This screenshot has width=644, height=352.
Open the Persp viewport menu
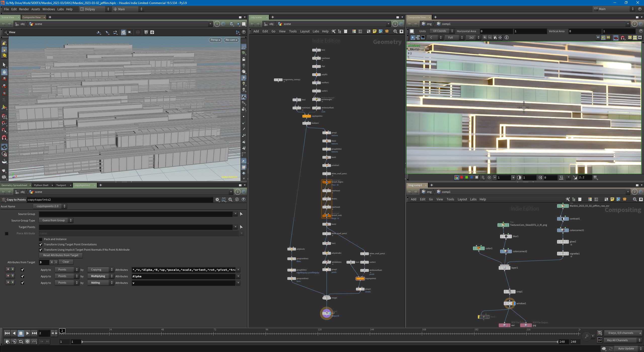pyautogui.click(x=215, y=40)
